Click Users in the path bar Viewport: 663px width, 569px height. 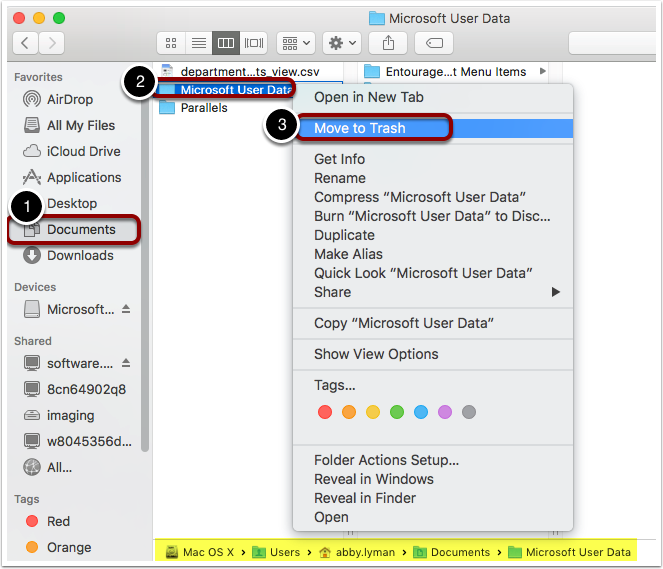(x=276, y=552)
